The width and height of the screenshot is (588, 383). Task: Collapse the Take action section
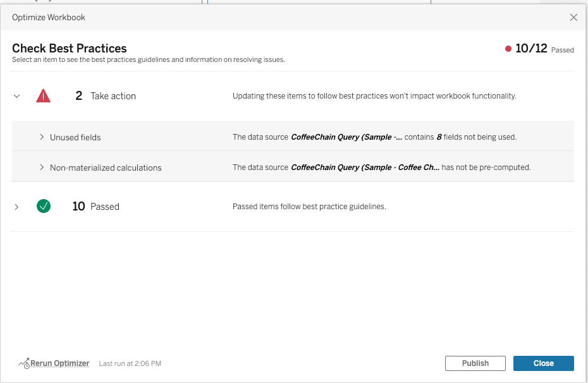pyautogui.click(x=17, y=95)
